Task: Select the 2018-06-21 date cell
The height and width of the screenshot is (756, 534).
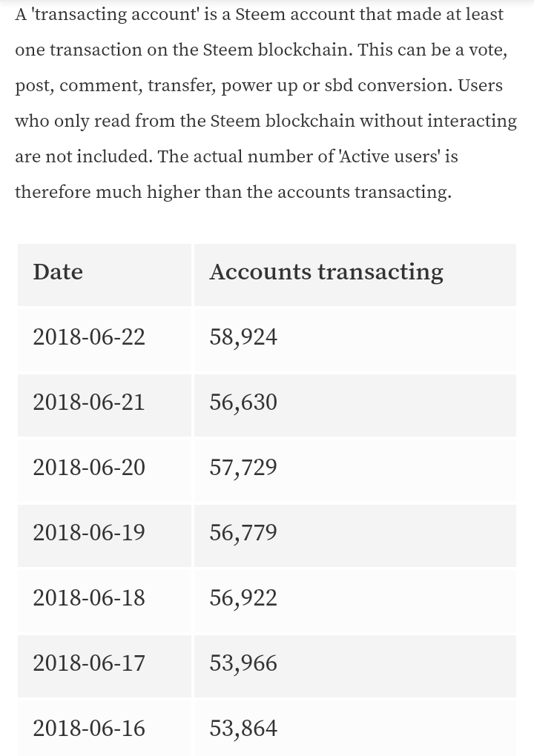Action: pyautogui.click(x=105, y=405)
